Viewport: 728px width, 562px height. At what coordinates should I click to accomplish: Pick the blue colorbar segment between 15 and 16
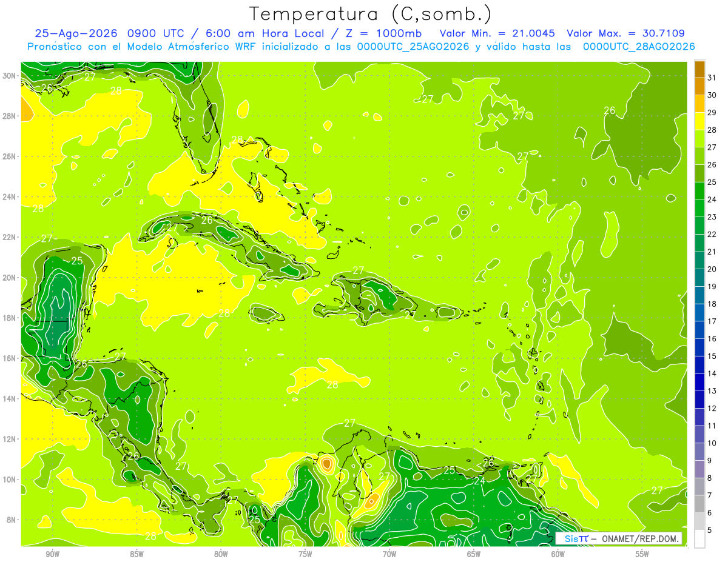tap(699, 347)
